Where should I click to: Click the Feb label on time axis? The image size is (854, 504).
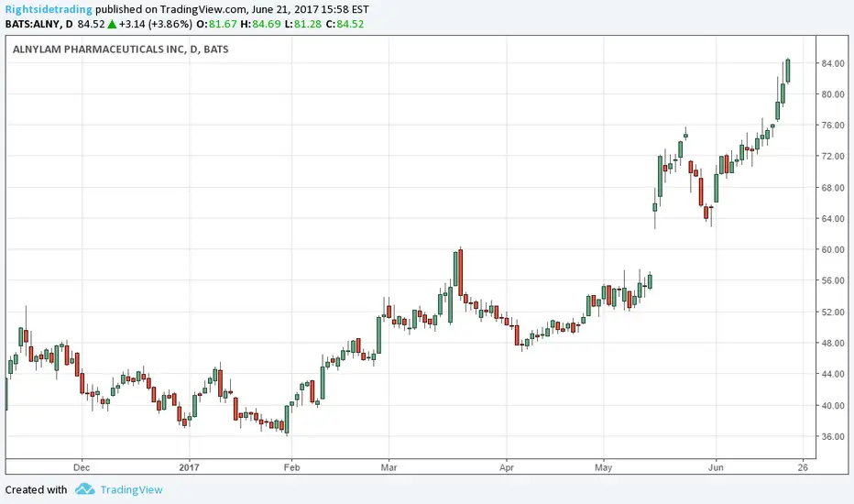[292, 467]
